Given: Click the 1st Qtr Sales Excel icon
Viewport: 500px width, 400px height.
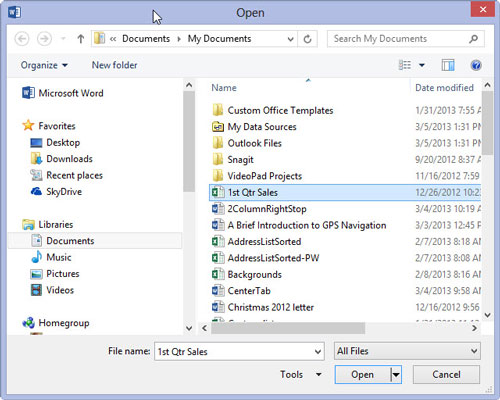Looking at the screenshot, I should coord(218,192).
